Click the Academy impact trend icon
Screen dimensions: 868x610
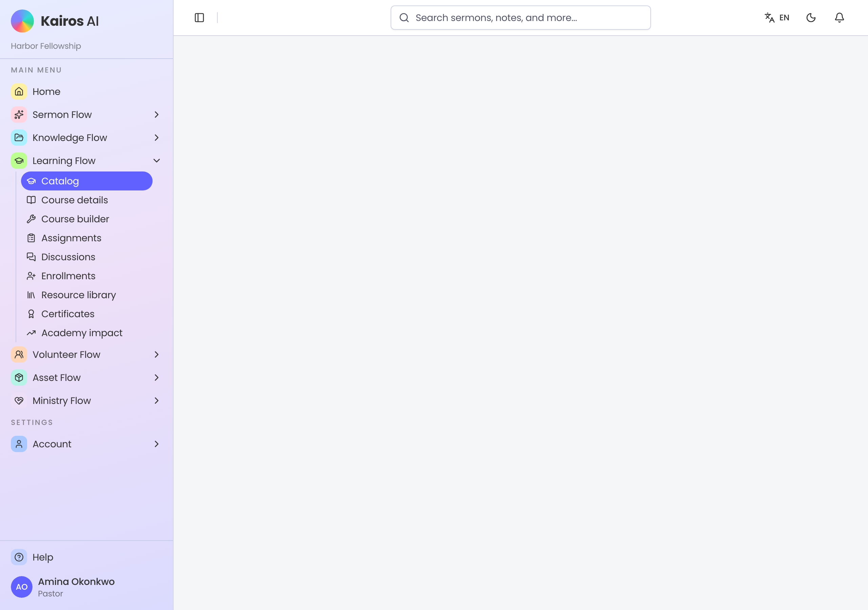31,332
